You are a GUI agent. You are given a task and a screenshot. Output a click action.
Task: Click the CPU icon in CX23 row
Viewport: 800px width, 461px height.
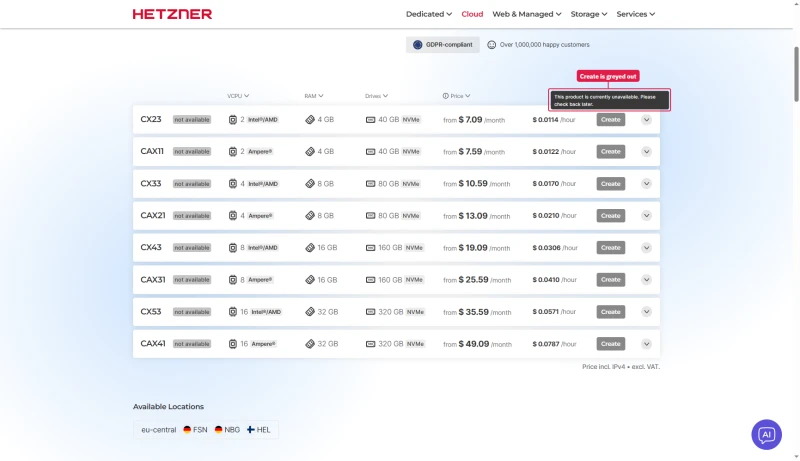(x=233, y=120)
